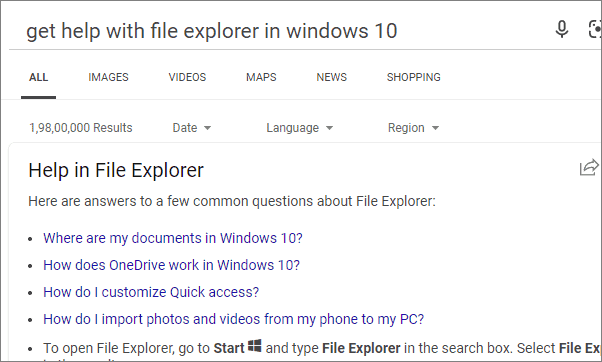Click the 'Help in File Explorer' heading

116,170
